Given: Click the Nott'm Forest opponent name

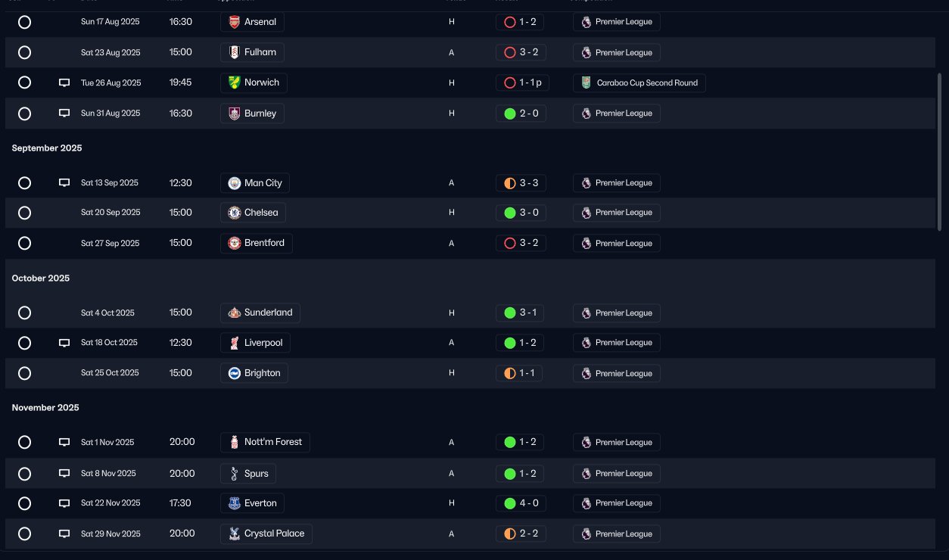Looking at the screenshot, I should (272, 442).
